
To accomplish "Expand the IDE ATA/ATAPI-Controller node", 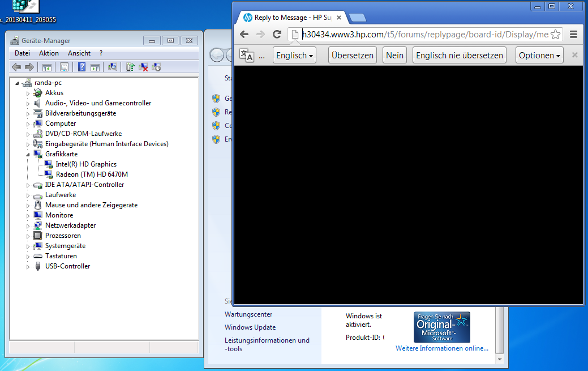I will 28,185.
